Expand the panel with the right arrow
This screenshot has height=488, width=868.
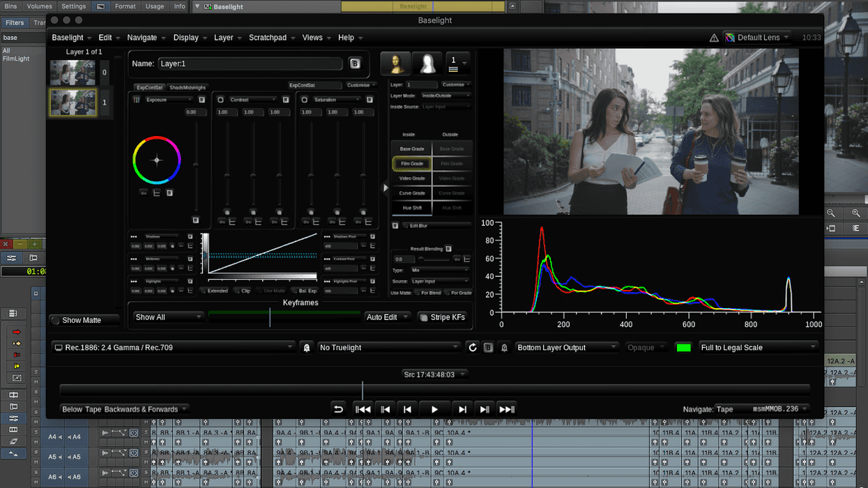386,188
